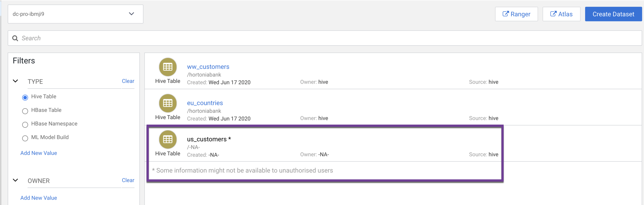644x205 pixels.
Task: Choose the HBase Namespace radio option
Action: click(x=25, y=124)
